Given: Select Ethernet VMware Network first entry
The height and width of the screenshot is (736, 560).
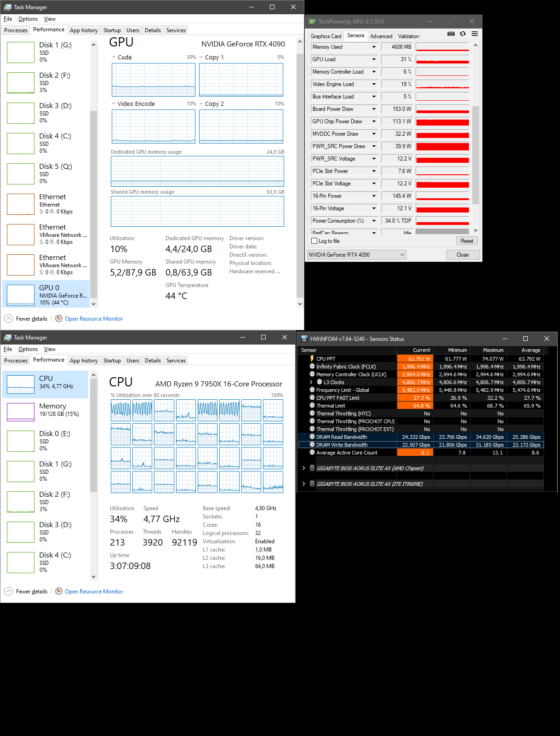Looking at the screenshot, I should pyautogui.click(x=46, y=234).
